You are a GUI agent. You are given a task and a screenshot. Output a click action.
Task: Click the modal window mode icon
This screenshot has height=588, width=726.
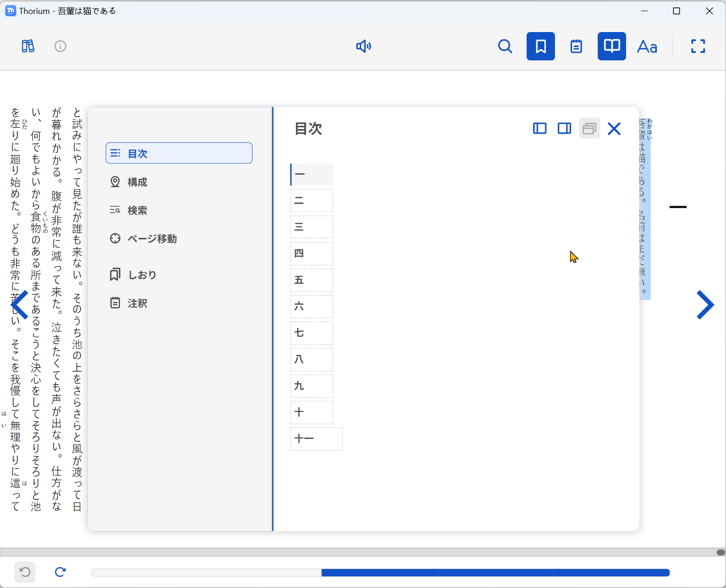coord(589,128)
